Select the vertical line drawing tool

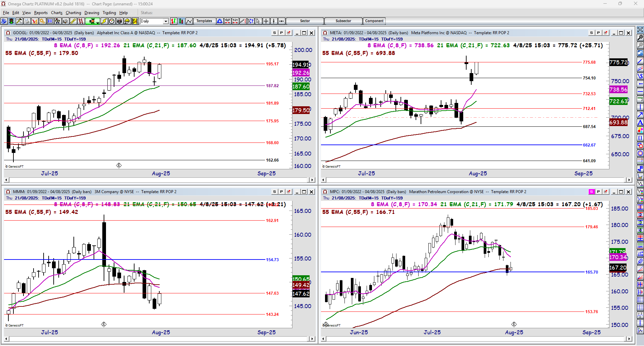pos(640,107)
